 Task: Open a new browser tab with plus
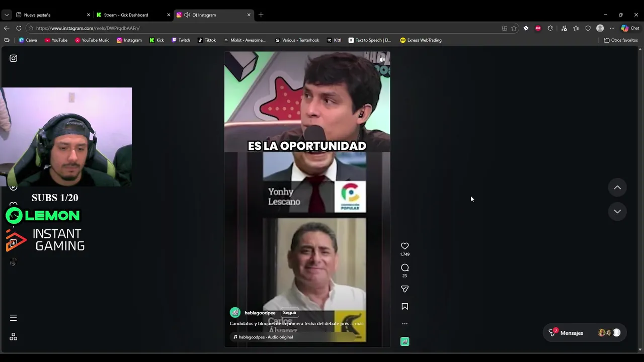[x=261, y=15]
